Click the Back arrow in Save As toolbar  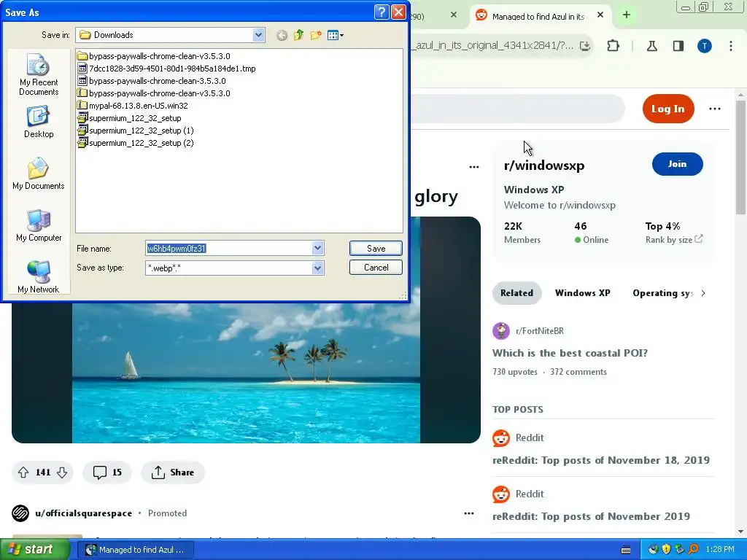[282, 35]
